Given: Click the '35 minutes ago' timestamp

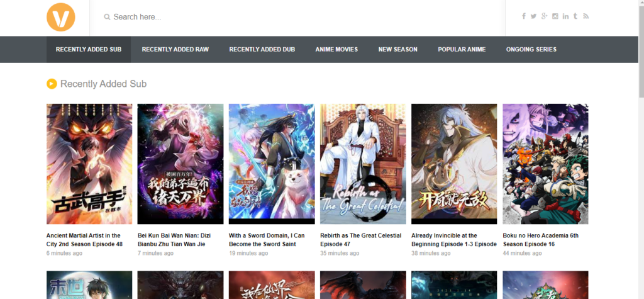Looking at the screenshot, I should pyautogui.click(x=340, y=253).
